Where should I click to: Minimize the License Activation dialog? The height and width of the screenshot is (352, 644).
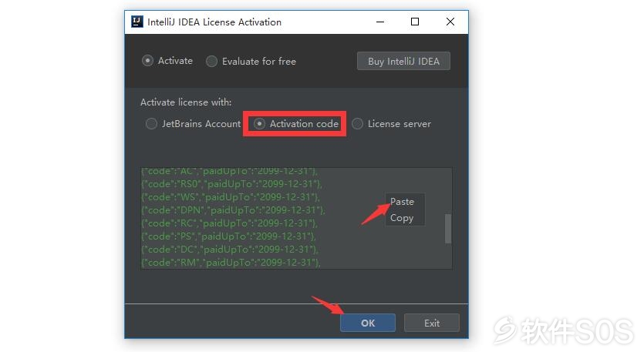tap(380, 22)
